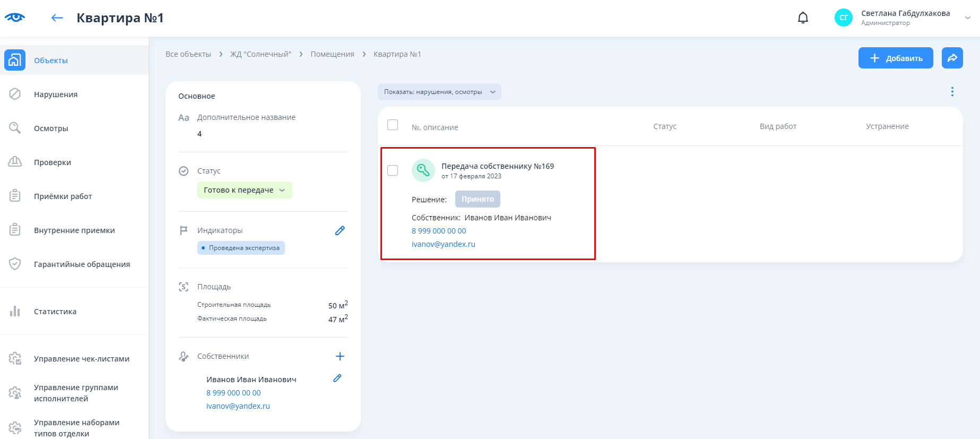Viewport: 980px width, 439px height.
Task: Edit owner Иванов Иван Иванович pencil icon
Action: [337, 378]
